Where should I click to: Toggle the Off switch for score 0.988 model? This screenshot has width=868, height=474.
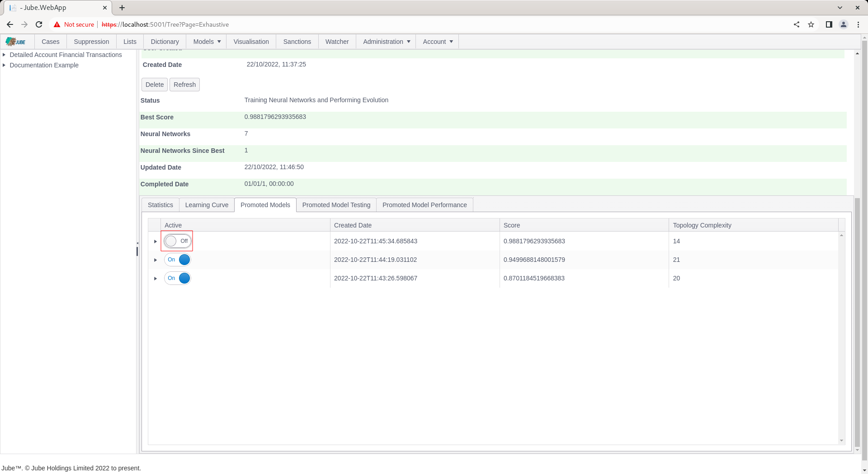pos(177,241)
